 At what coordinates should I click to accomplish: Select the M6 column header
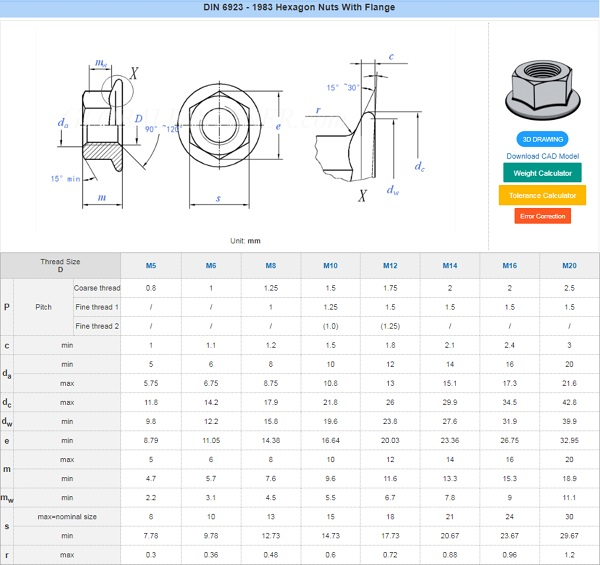[211, 266]
